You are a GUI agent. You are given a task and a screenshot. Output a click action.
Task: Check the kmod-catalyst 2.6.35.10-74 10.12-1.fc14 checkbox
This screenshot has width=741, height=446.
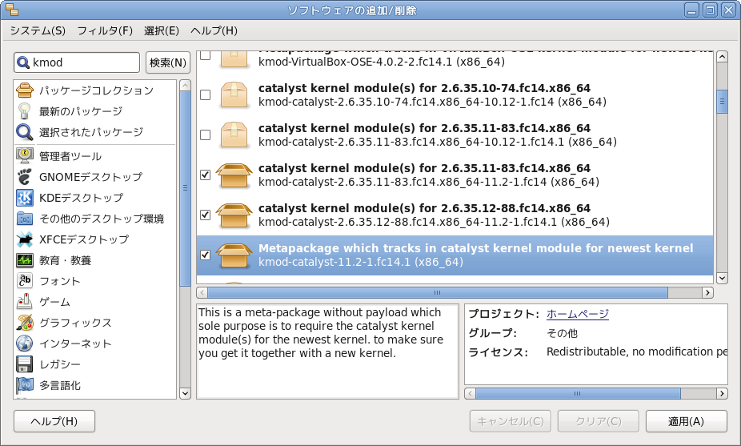[x=205, y=95]
